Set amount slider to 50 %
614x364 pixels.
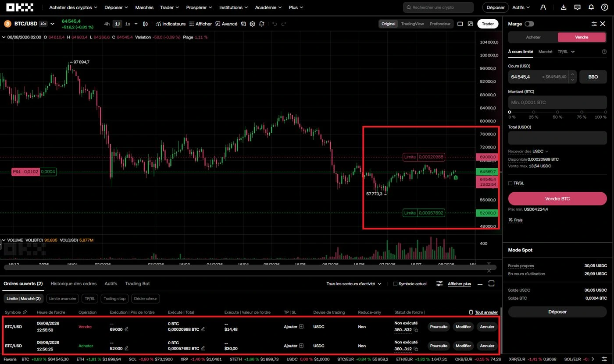coord(557,112)
